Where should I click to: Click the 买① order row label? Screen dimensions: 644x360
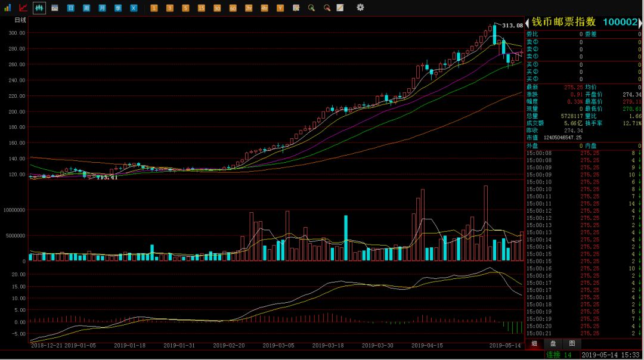[532, 64]
